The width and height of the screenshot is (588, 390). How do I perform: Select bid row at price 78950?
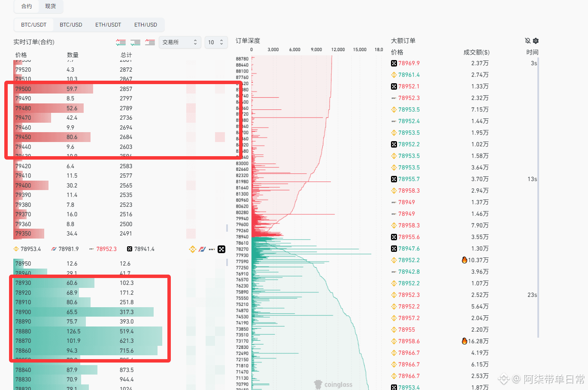coord(119,263)
